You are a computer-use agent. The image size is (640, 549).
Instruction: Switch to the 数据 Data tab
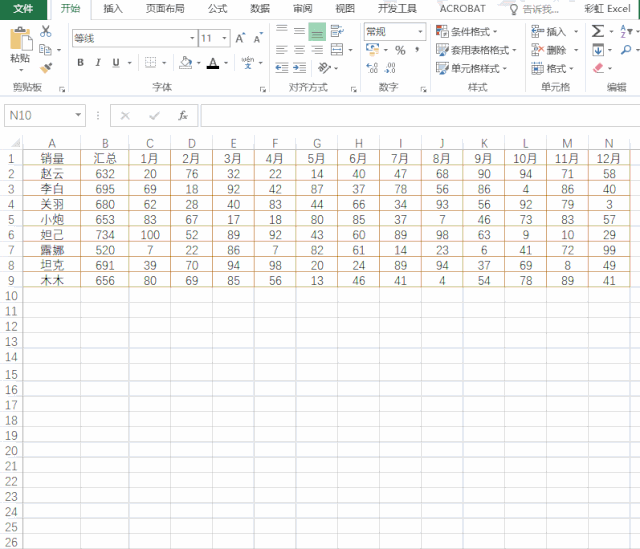[x=260, y=9]
